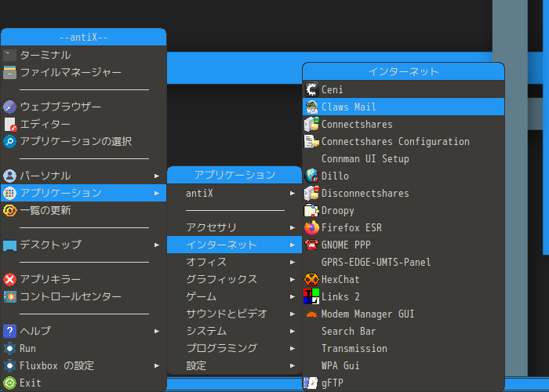Image resolution: width=549 pixels, height=392 pixels.
Task: Click the ファイルマネージャー label
Action: click(71, 72)
